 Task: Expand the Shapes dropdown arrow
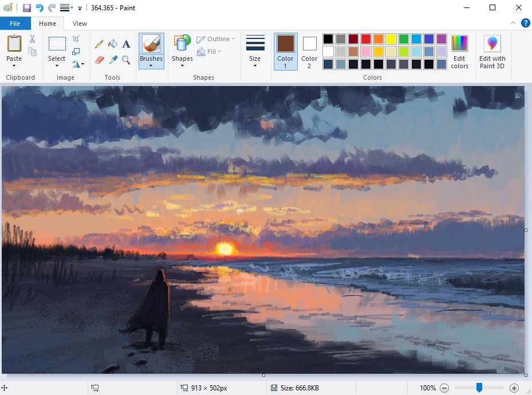click(x=182, y=65)
